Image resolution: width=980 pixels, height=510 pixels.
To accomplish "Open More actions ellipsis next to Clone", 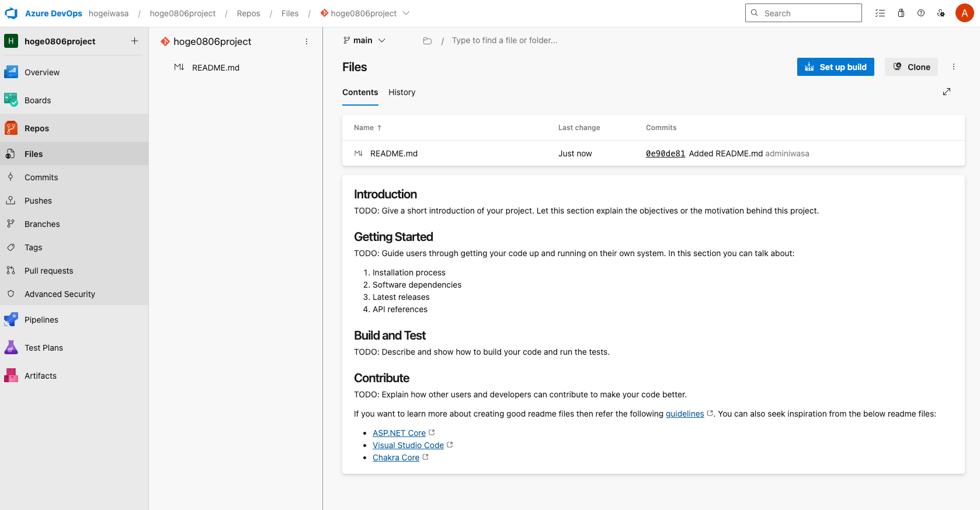I will 954,67.
